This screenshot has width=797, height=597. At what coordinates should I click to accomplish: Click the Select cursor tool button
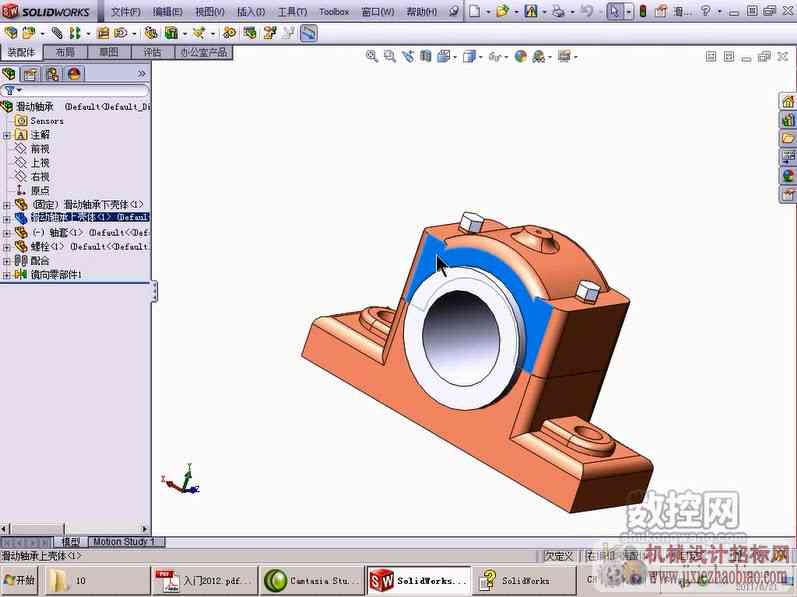[615, 11]
